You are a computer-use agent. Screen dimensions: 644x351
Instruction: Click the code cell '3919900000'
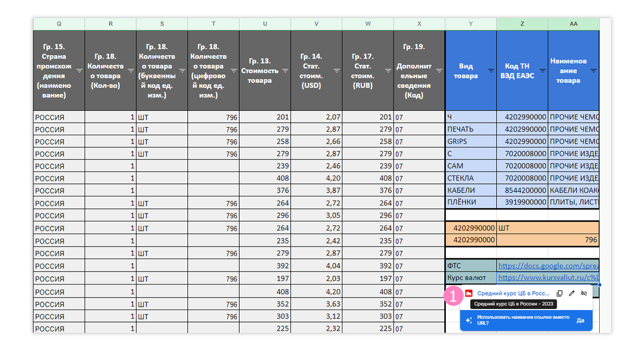522,202
